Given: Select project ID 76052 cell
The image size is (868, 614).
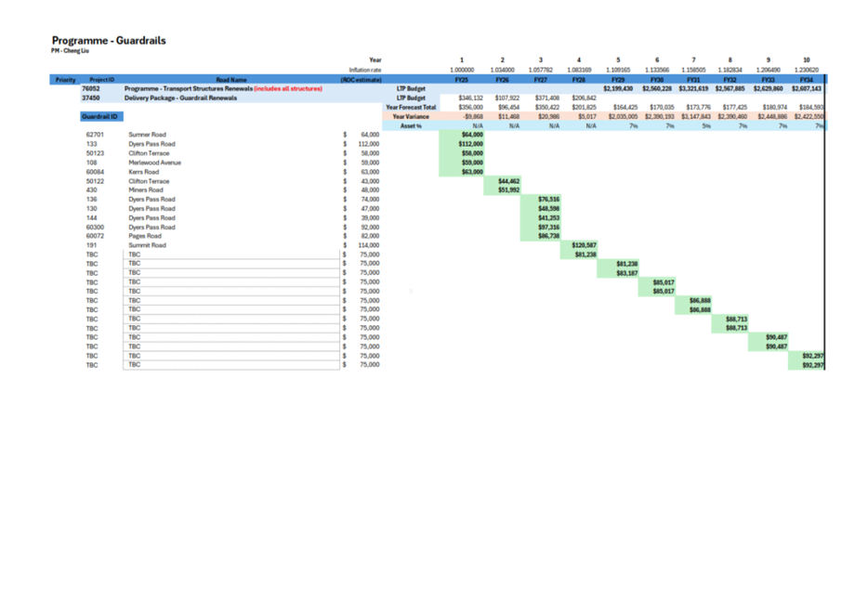Looking at the screenshot, I should pos(91,88).
